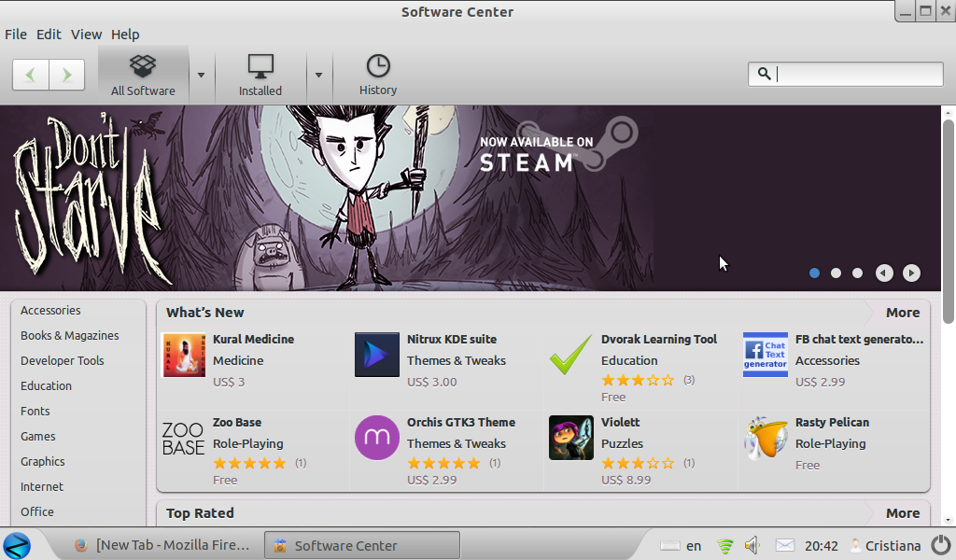Viewport: 956px width, 560px height.
Task: Select the second banner dot indicator
Action: 836,273
